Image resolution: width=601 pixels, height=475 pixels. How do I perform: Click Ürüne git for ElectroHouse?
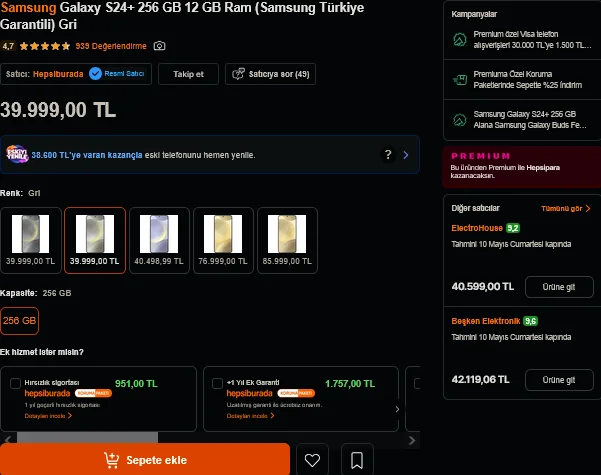tap(559, 287)
